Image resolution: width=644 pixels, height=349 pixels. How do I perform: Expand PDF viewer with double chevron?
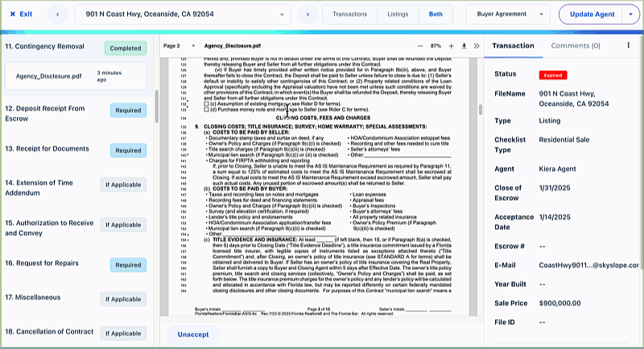[x=477, y=46]
